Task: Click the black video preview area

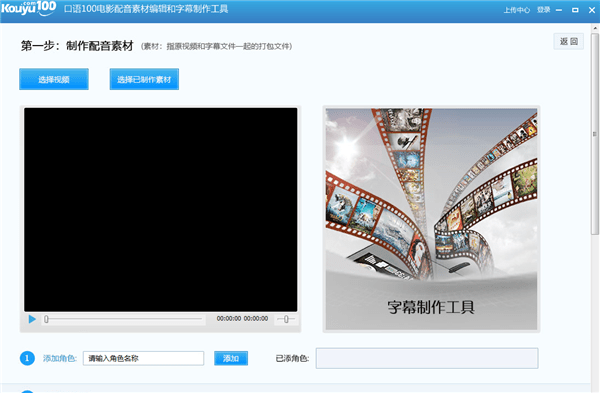Action: click(161, 209)
